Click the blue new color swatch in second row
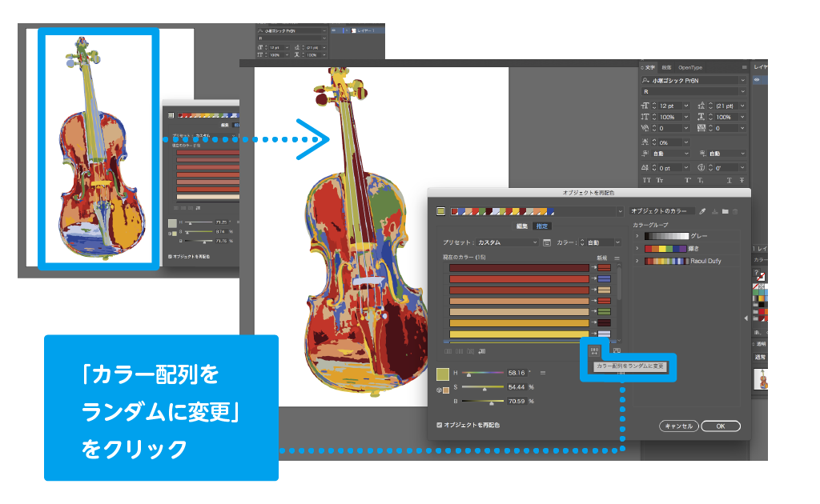Screen dimensions: 820x504 [x=604, y=279]
